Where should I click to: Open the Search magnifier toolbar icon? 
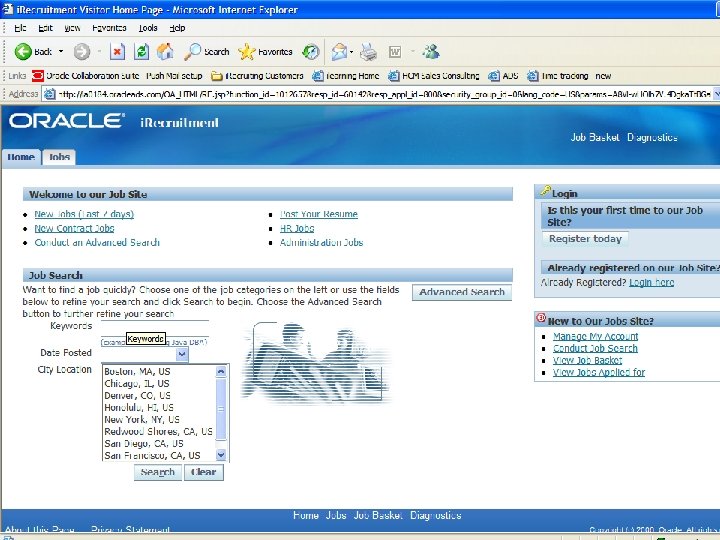(x=193, y=51)
